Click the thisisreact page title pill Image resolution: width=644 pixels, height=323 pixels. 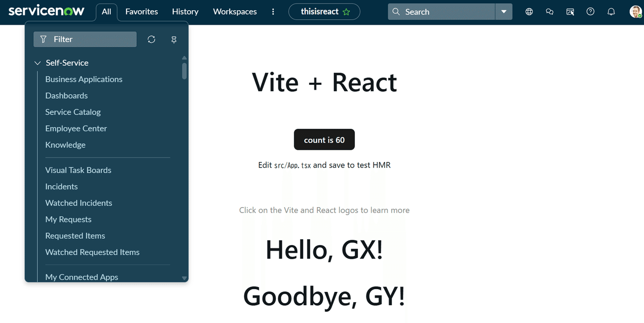(x=324, y=12)
